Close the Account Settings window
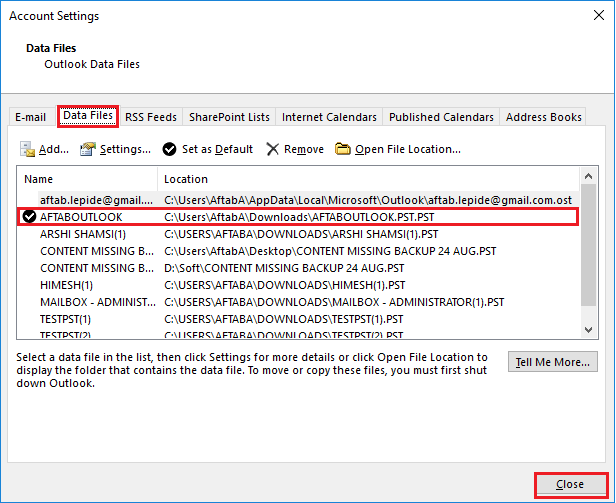The image size is (616, 503). [599, 15]
